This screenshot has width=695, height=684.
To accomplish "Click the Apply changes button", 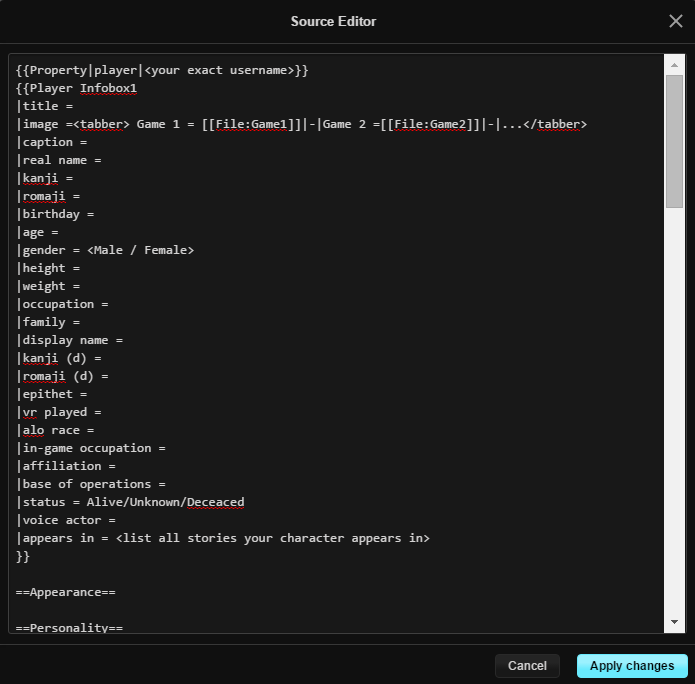I will (x=632, y=665).
